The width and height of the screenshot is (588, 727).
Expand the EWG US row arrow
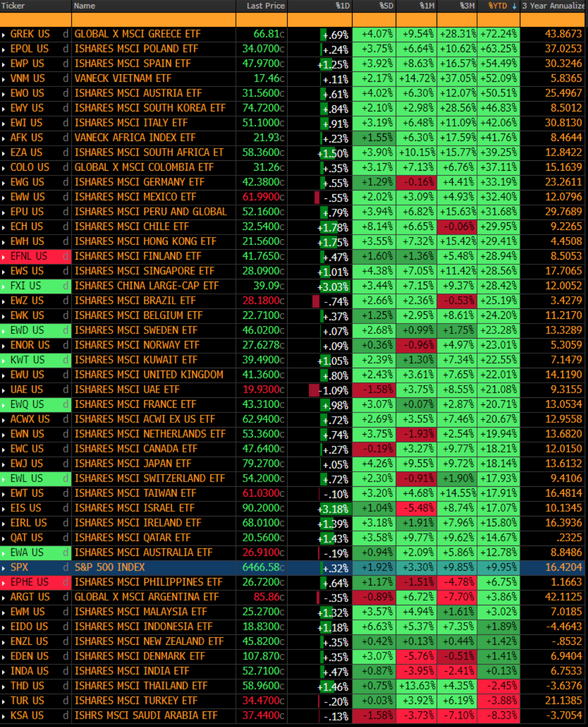[4, 183]
